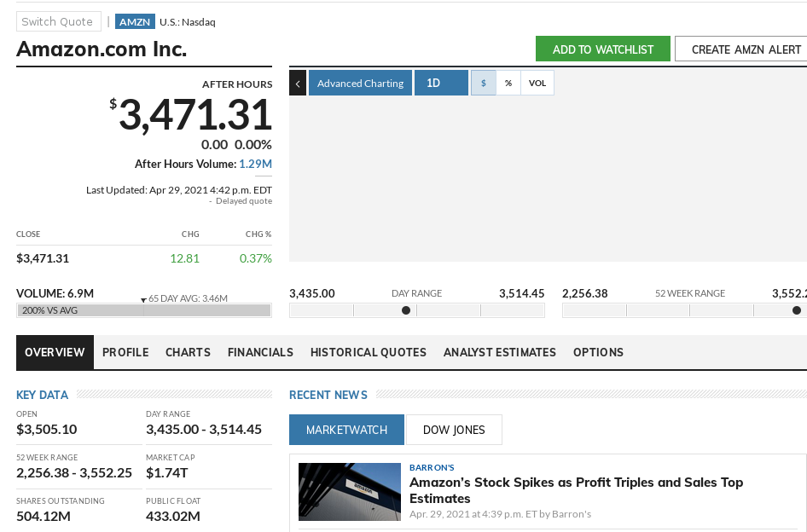Click the after hours price 3,471.31
The width and height of the screenshot is (807, 532).
click(x=195, y=115)
